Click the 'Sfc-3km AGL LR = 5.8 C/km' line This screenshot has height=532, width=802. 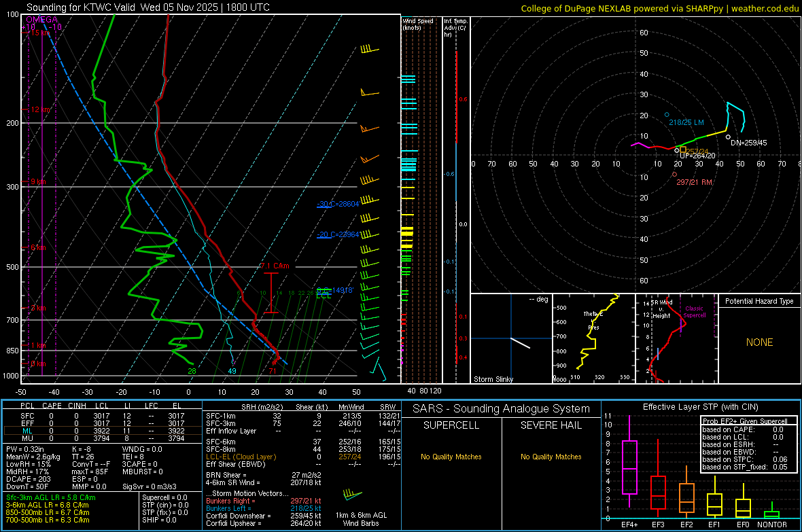point(51,497)
